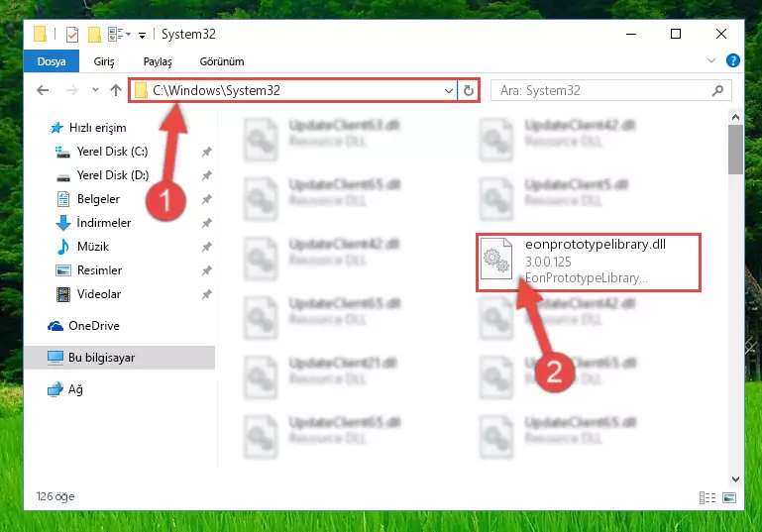
Task: Close the System32 window
Action: pos(721,34)
